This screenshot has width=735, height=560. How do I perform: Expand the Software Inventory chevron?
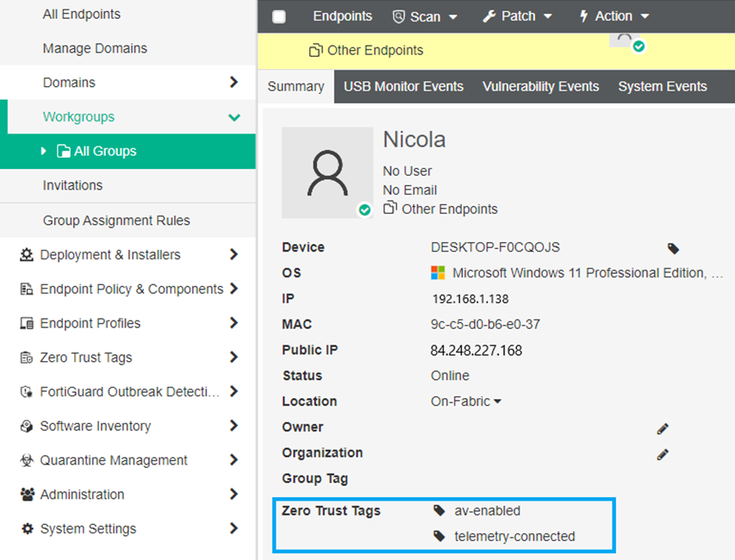234,426
